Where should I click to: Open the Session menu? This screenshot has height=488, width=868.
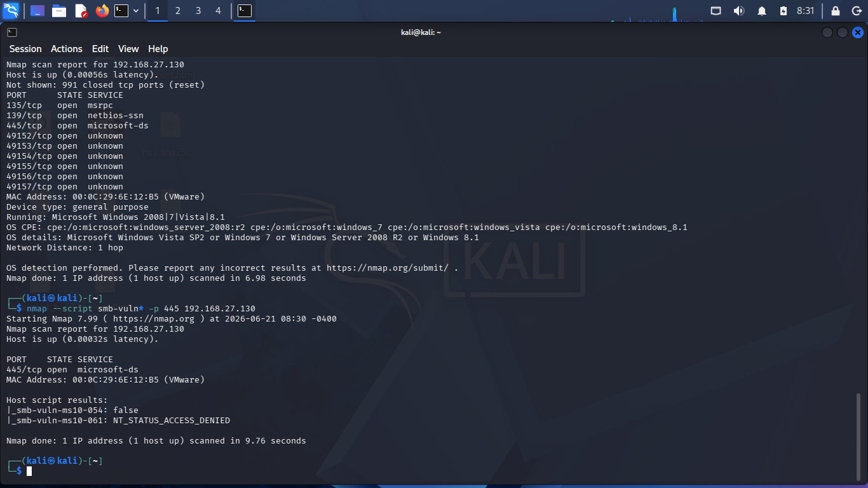click(25, 49)
